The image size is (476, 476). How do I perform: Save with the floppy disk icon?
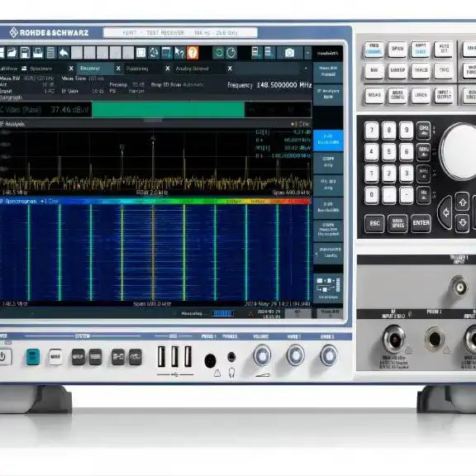pos(25,53)
